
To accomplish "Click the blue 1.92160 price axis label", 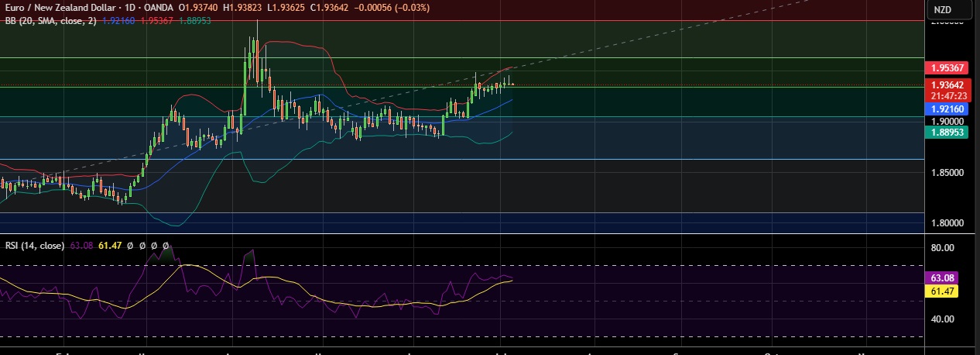I will [948, 110].
